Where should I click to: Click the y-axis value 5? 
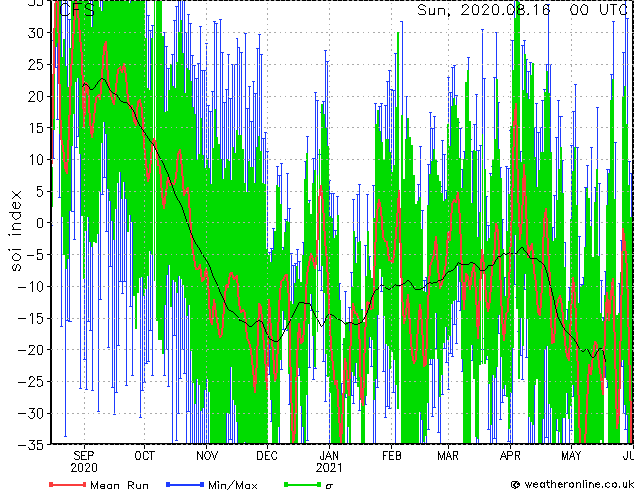40,191
